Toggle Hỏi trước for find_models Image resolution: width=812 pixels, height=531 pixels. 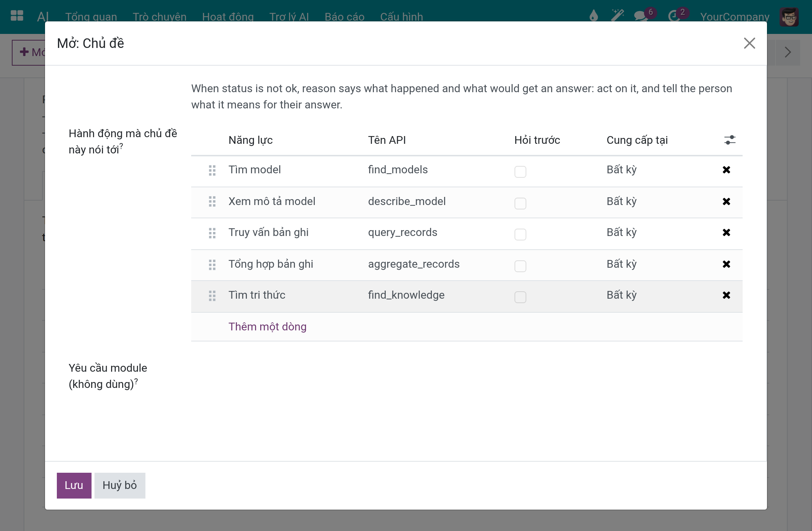pyautogui.click(x=520, y=171)
